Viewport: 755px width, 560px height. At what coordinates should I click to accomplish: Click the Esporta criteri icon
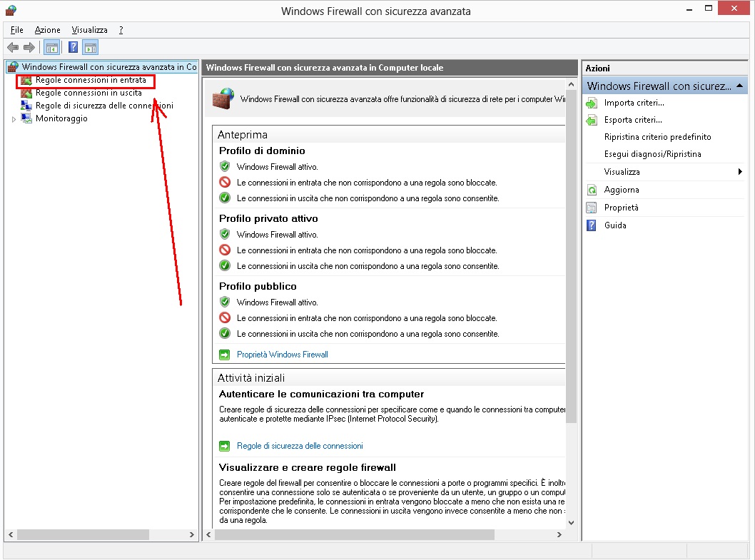tap(591, 121)
